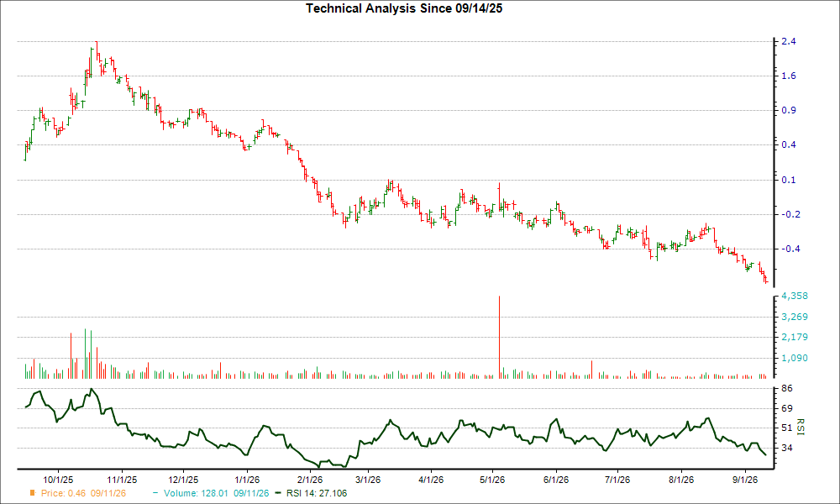Click the '11/1/25' date axis label
The width and height of the screenshot is (840, 504).
coord(122,480)
